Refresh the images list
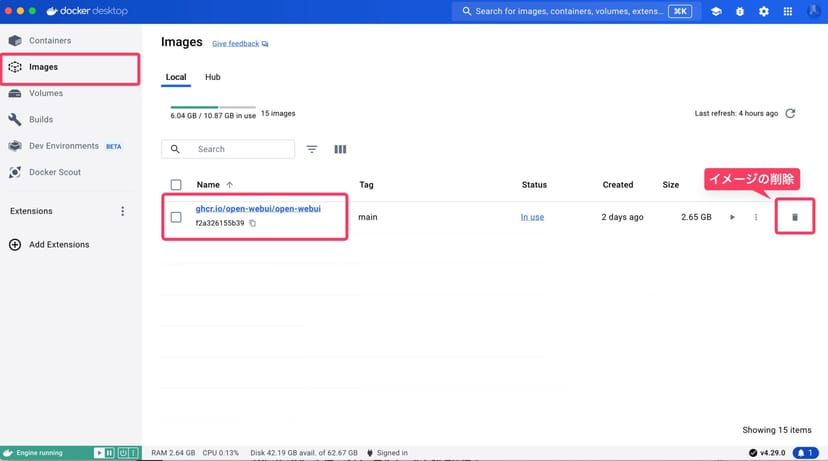828x461 pixels. 790,114
